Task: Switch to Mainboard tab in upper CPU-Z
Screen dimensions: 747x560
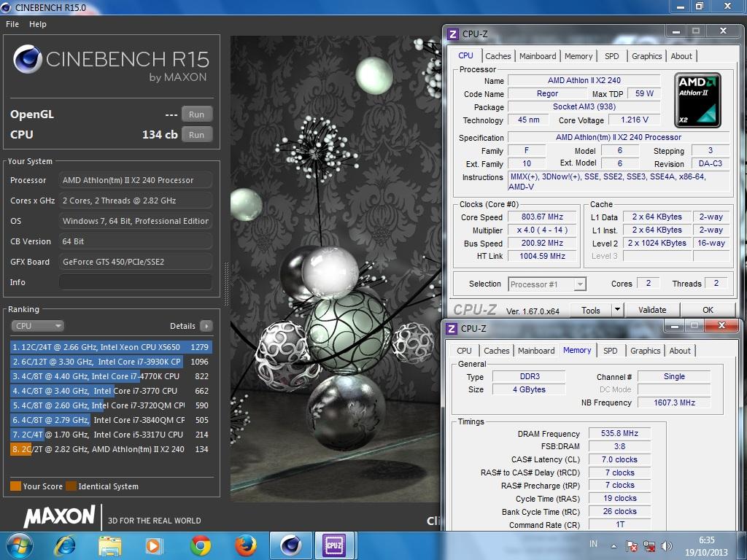Action: 538,55
